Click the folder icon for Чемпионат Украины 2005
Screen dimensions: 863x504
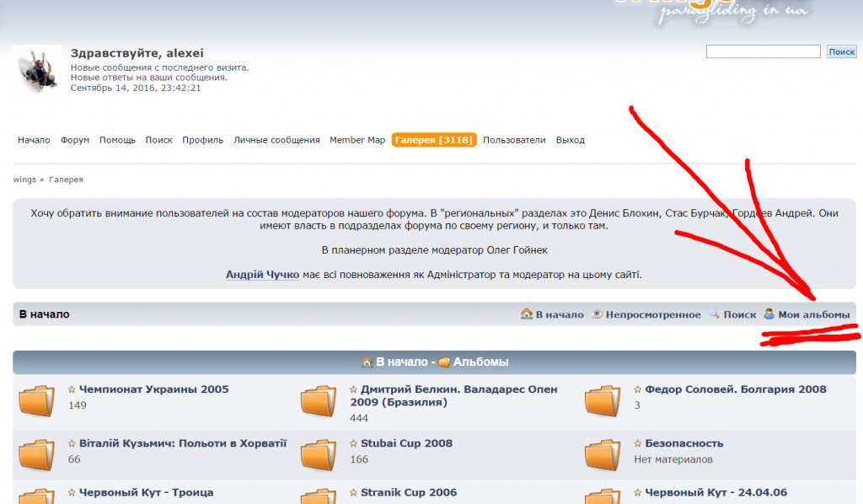pos(36,401)
